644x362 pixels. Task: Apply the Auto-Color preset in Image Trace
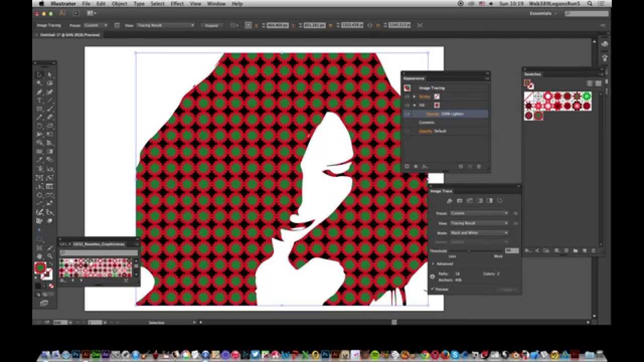click(x=449, y=201)
